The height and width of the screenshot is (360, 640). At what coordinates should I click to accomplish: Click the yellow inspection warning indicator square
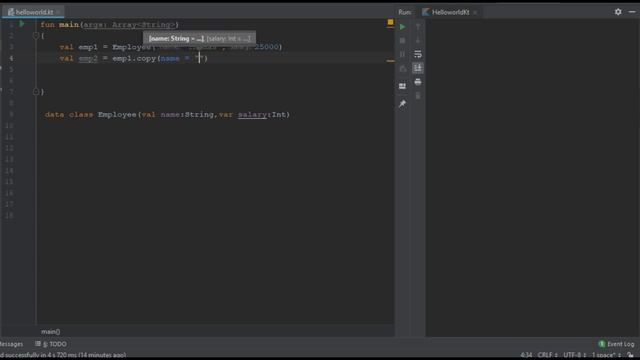pyautogui.click(x=390, y=22)
